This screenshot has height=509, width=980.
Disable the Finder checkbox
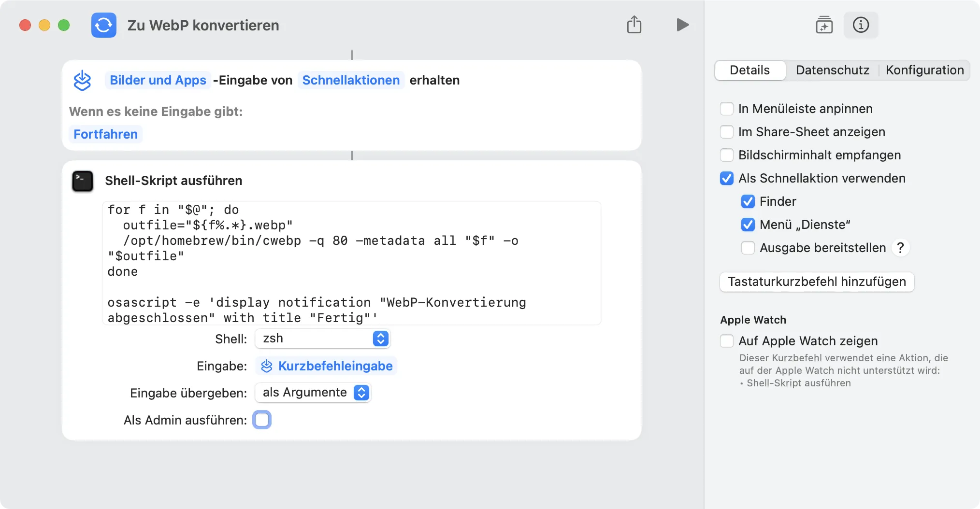pos(748,201)
